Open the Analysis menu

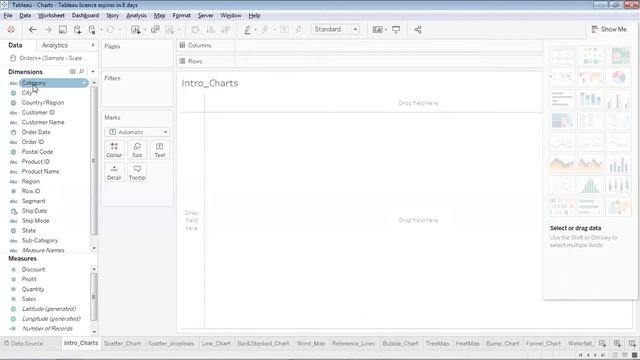(x=136, y=16)
